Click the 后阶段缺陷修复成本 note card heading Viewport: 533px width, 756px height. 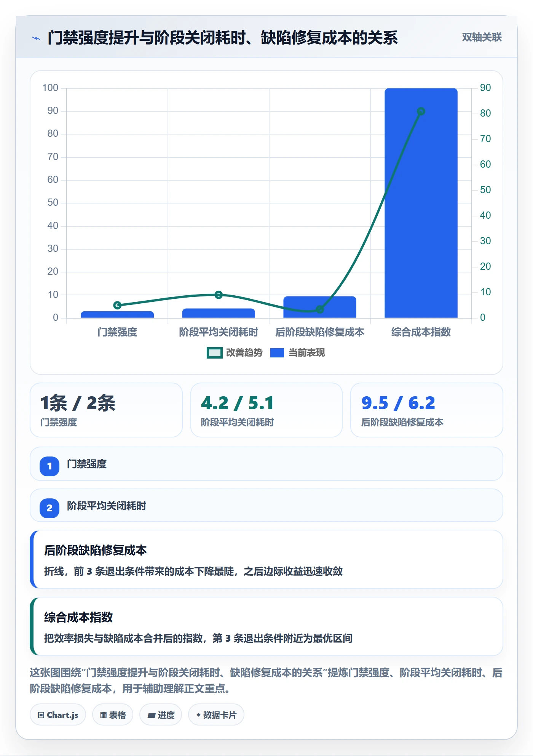96,550
